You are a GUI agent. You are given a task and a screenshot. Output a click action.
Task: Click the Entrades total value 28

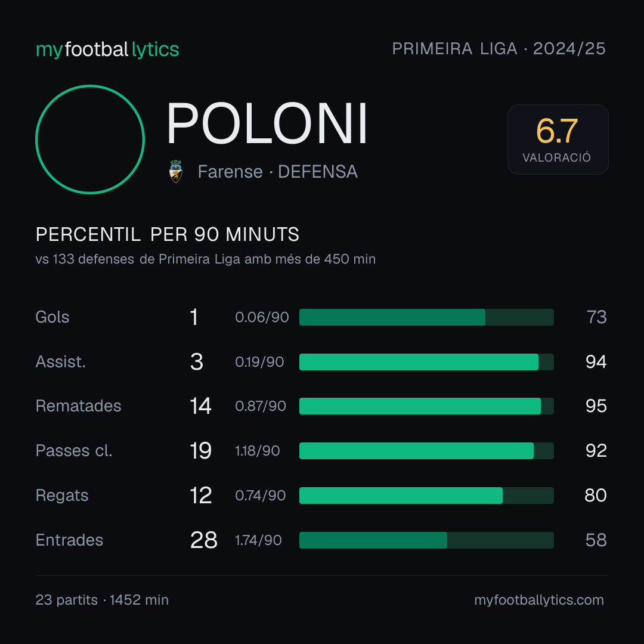pos(204,540)
